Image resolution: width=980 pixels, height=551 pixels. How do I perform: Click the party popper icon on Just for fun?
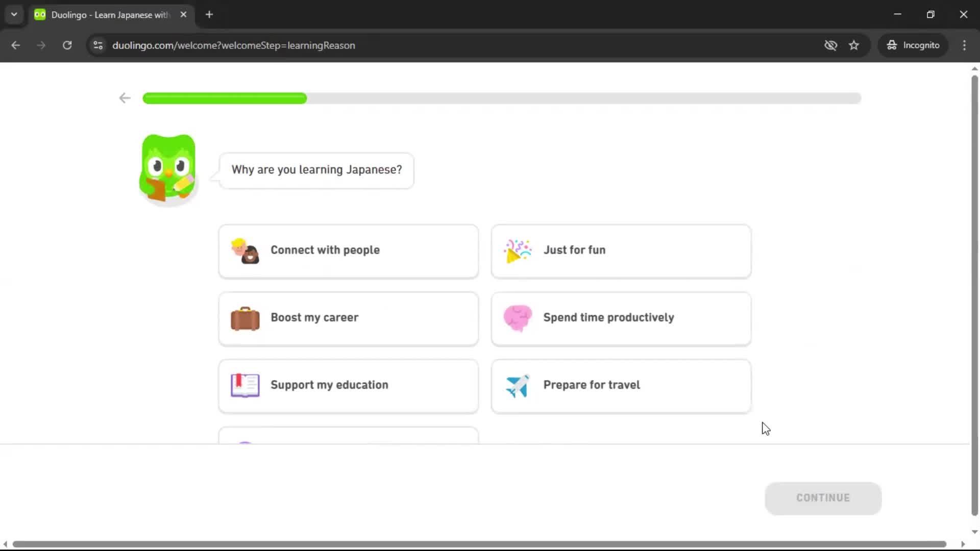coord(517,251)
